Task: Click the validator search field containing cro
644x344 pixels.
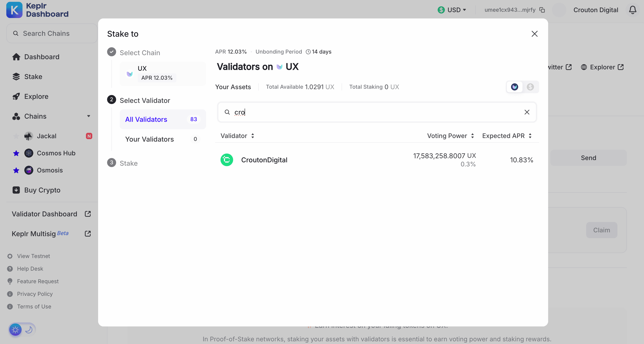Action: 377,112
